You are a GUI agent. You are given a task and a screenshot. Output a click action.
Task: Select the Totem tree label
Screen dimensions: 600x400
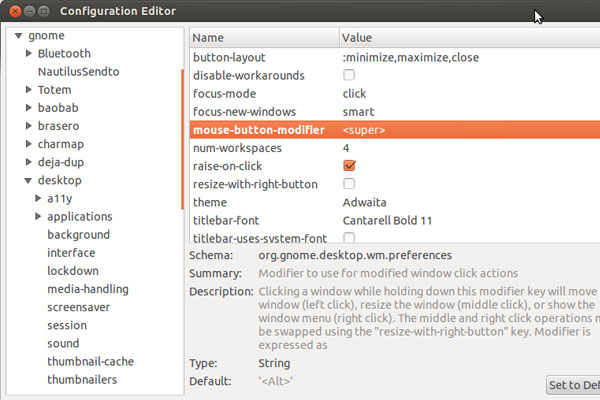click(x=54, y=90)
